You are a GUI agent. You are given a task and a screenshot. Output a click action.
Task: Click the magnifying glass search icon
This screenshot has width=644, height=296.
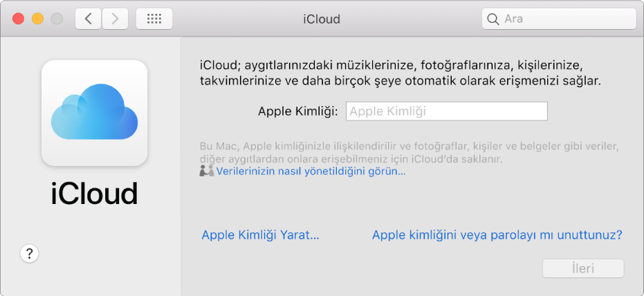pos(492,19)
